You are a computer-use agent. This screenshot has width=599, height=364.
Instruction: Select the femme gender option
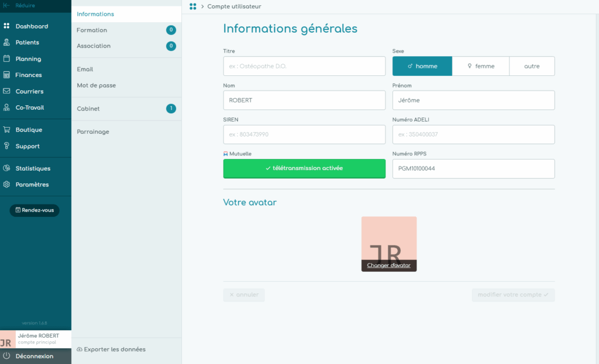point(480,67)
